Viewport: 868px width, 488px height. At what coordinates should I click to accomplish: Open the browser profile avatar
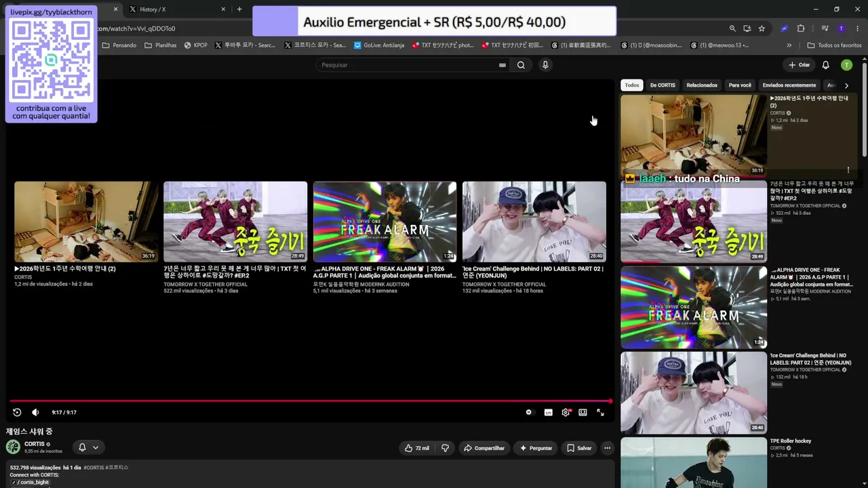pyautogui.click(x=841, y=28)
